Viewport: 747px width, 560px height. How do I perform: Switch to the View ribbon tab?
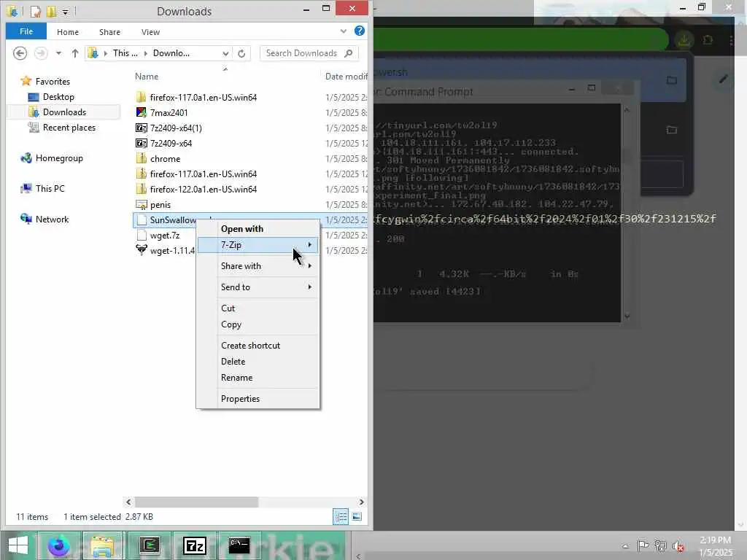click(x=150, y=32)
